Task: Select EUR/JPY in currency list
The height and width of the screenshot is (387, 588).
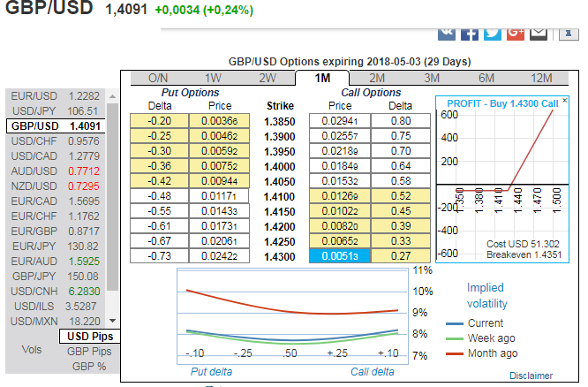Action: (x=56, y=247)
